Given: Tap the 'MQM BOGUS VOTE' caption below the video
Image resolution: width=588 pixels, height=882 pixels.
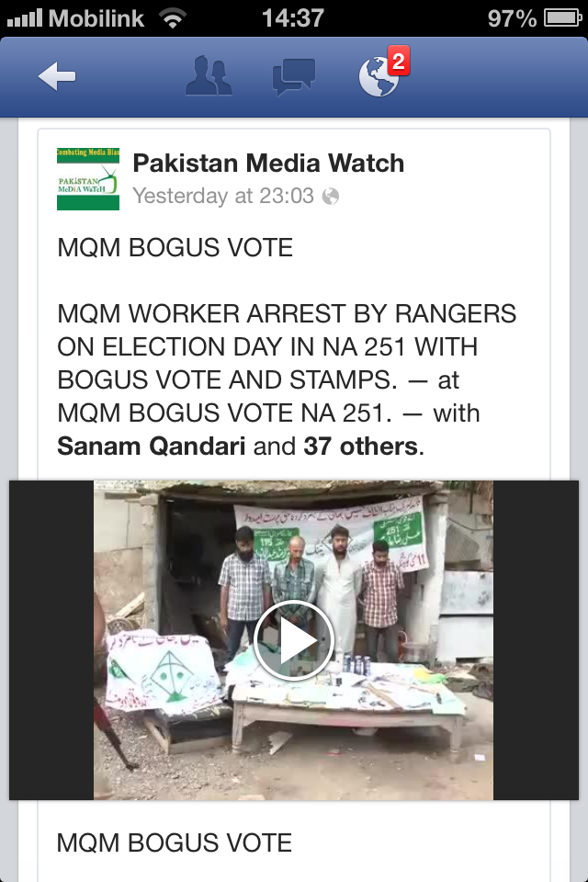Looking at the screenshot, I should click(x=175, y=842).
